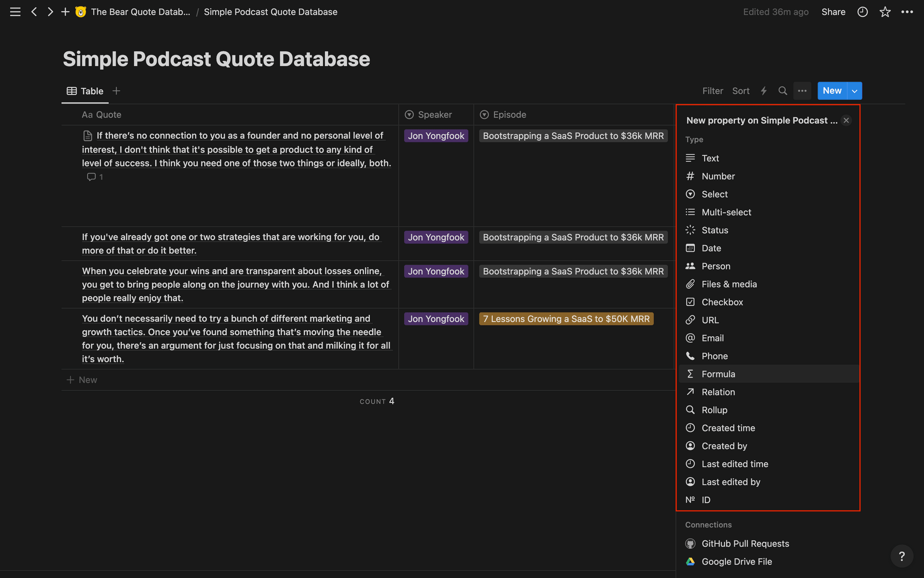This screenshot has width=924, height=578.
Task: Open Google Drive File connection
Action: 737,561
